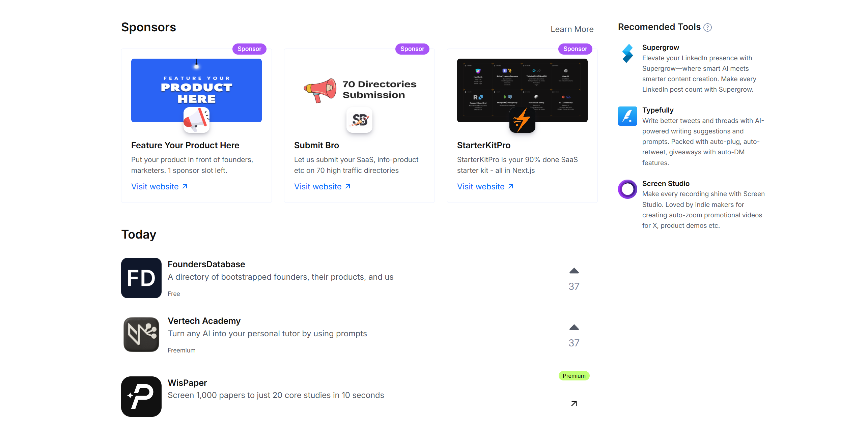Click the StarterKitPro lightning bolt icon
868x433 pixels.
[522, 120]
